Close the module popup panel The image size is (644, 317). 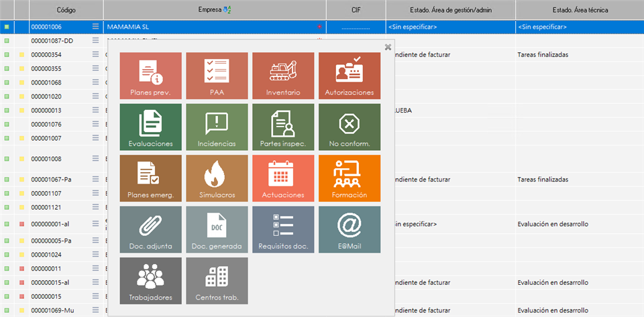point(388,47)
